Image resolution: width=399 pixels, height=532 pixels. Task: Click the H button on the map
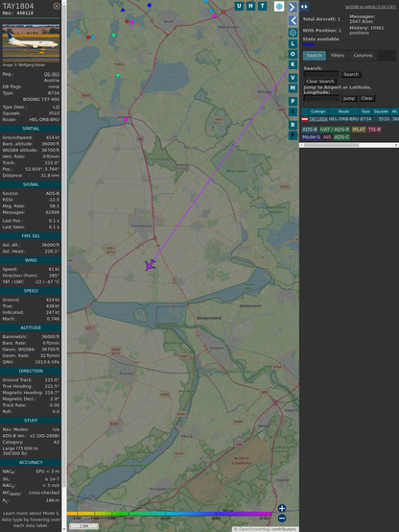click(x=250, y=6)
